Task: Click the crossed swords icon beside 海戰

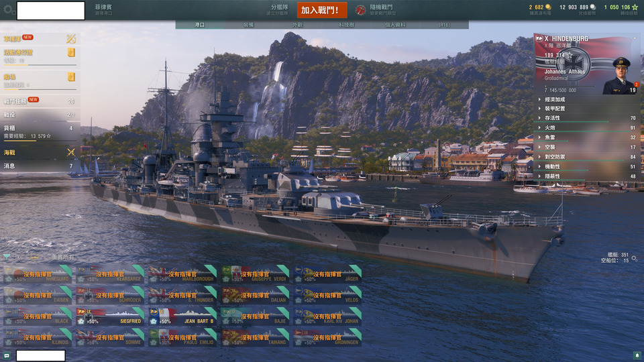Action: click(70, 152)
